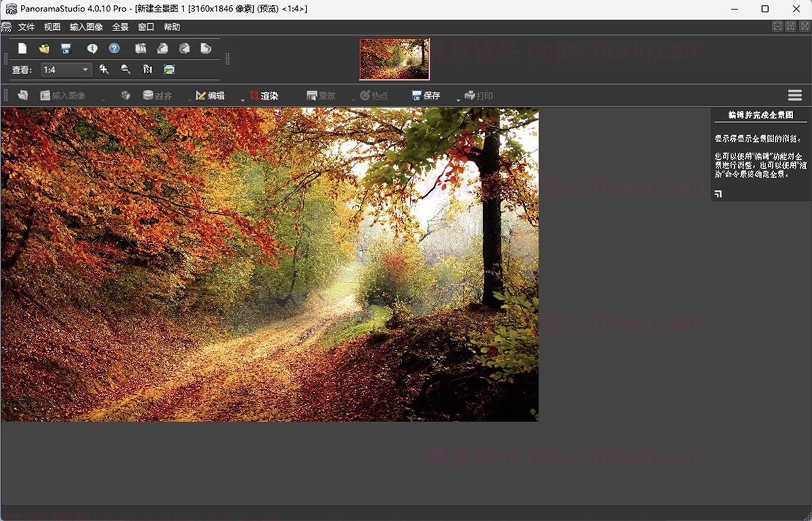Click the fit-image-to-window icon
Image resolution: width=812 pixels, height=521 pixels.
[x=169, y=69]
